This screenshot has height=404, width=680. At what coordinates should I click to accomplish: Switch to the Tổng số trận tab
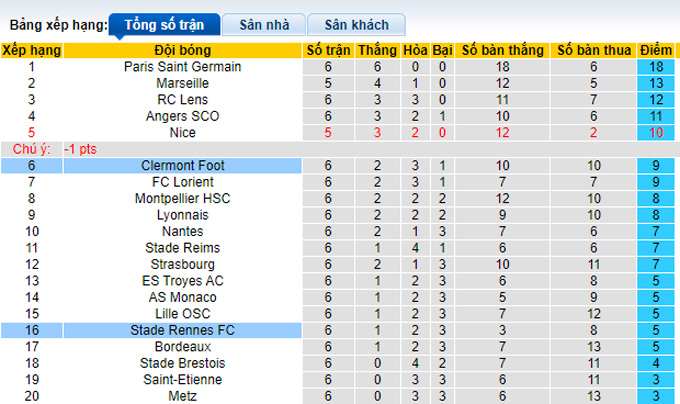[163, 25]
